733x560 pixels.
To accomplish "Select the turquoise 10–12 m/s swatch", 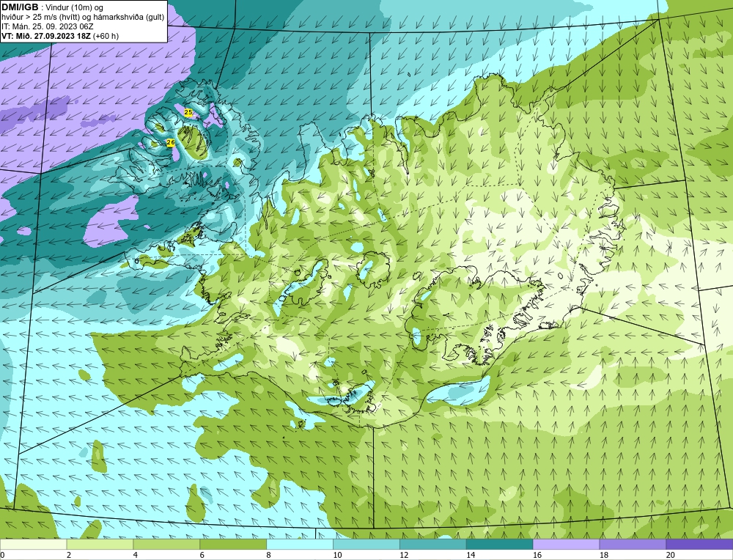I will coord(366,544).
